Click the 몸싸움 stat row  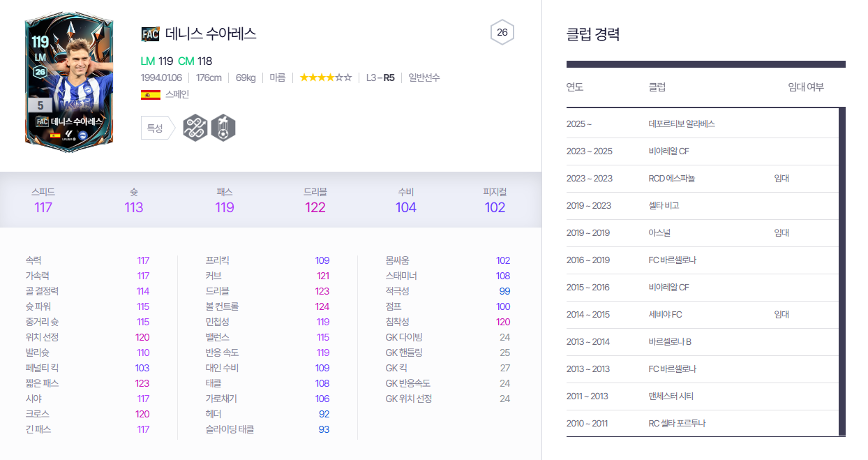coord(448,260)
